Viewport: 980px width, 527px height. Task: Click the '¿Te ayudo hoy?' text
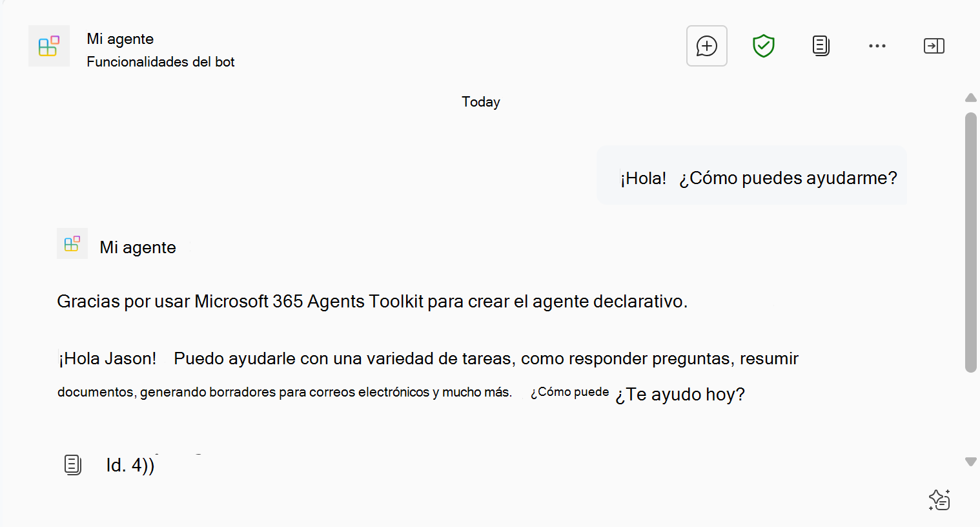pos(680,394)
